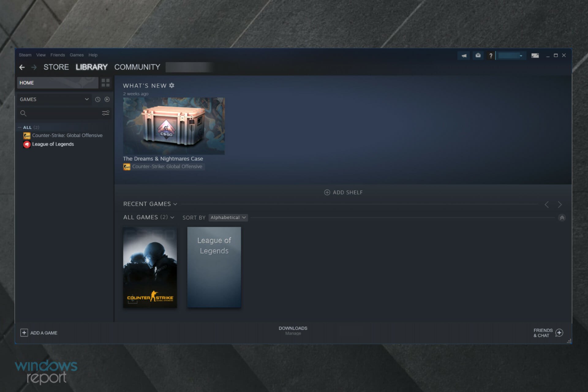Show recent activity clock icon
Viewport: 588px width, 392px height.
[98, 99]
